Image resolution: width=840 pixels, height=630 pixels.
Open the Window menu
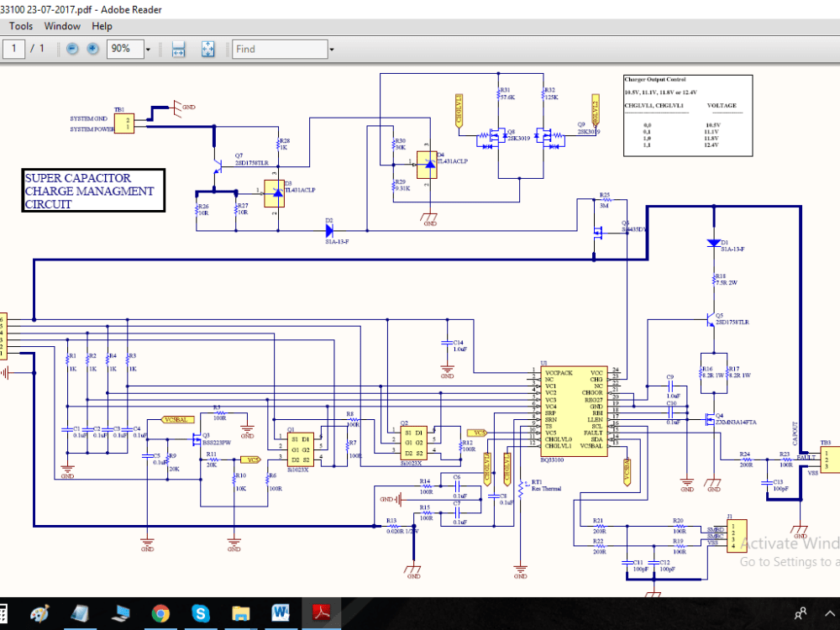(62, 26)
